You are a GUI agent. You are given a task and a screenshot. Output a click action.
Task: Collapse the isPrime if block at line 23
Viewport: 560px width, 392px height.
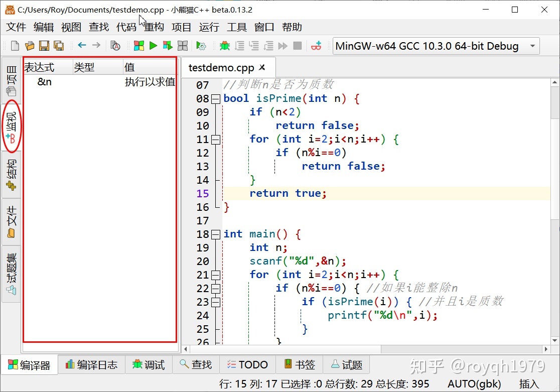(x=216, y=302)
